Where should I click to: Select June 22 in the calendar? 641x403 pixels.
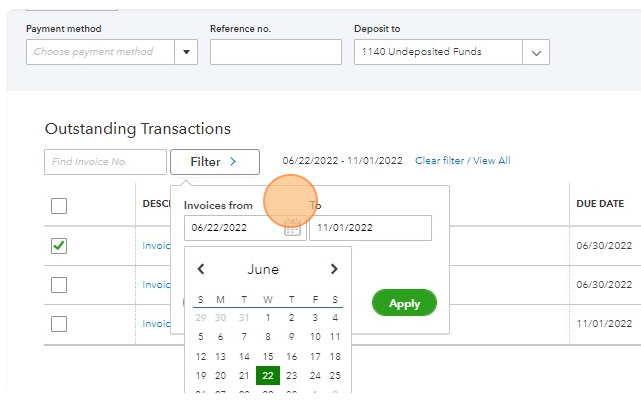pos(267,376)
